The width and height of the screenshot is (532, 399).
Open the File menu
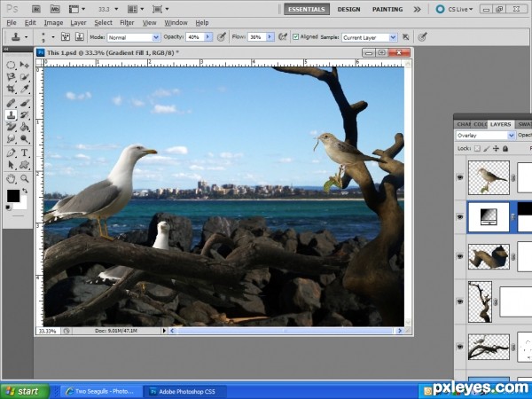12,23
